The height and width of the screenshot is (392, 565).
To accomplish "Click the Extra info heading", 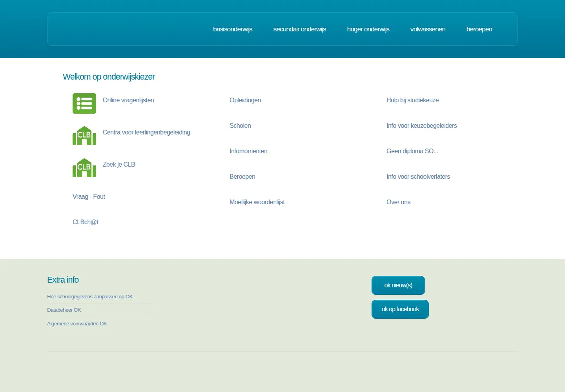I will (x=63, y=279).
